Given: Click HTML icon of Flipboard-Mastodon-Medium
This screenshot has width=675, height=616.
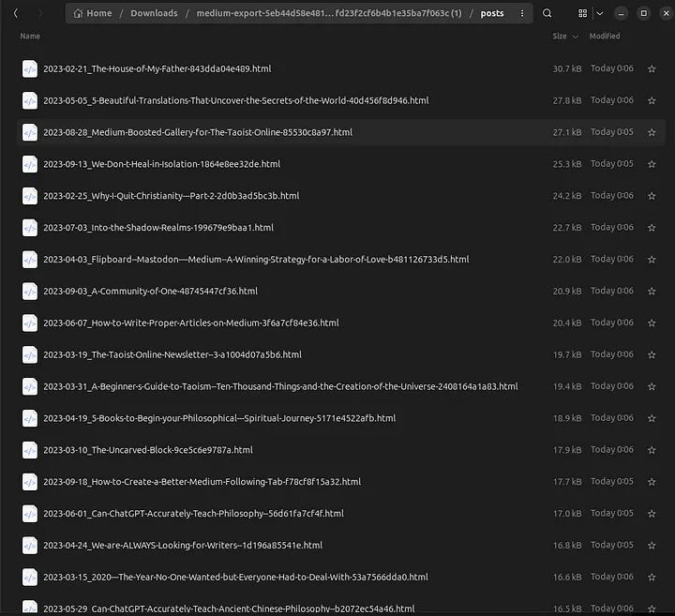Looking at the screenshot, I should (30, 260).
